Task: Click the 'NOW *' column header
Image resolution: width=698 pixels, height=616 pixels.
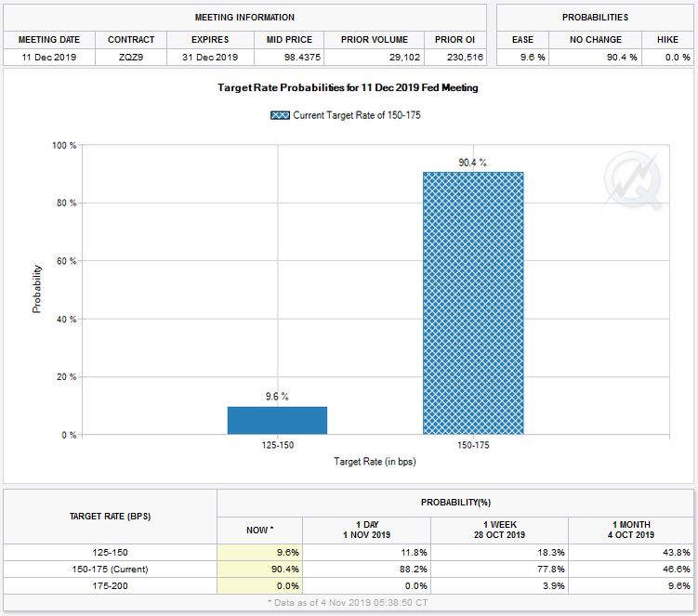Action: [259, 529]
